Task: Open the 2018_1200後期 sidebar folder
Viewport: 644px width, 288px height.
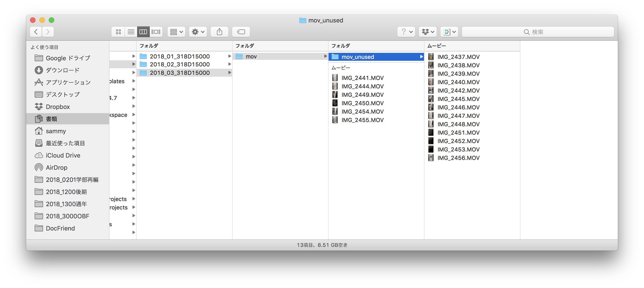Action: click(68, 192)
